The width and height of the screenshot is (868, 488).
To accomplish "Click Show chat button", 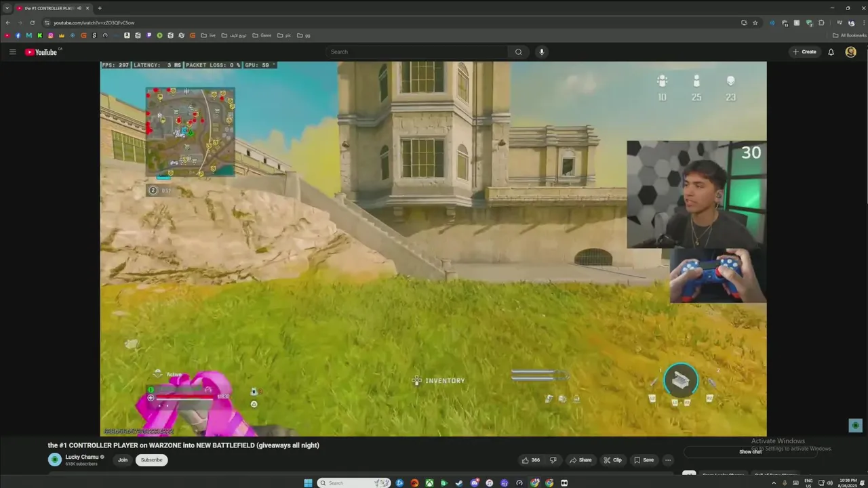I will tap(750, 451).
